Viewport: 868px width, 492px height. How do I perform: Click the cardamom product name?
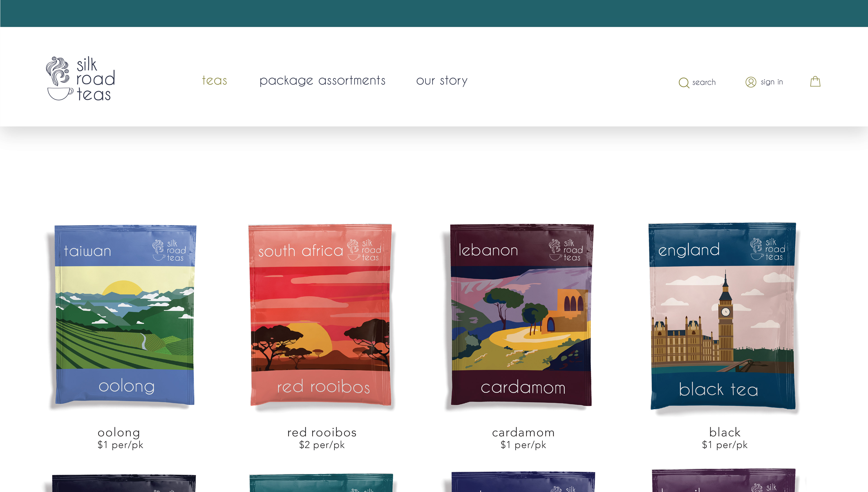[x=523, y=432]
